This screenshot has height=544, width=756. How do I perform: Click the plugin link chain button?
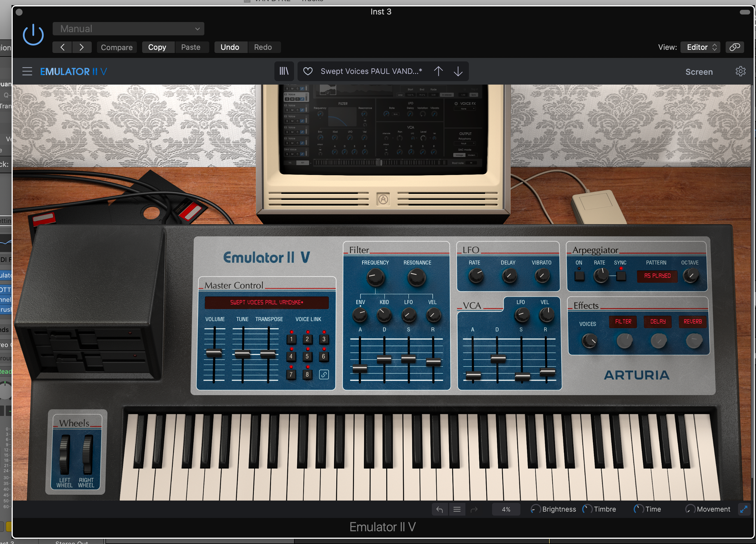tap(735, 47)
